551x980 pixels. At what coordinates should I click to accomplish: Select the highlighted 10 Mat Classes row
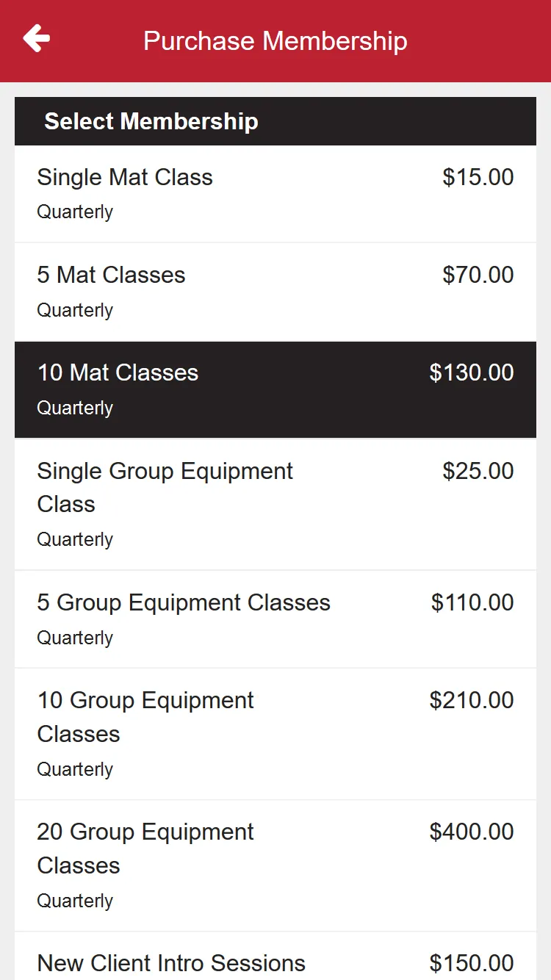tap(275, 389)
